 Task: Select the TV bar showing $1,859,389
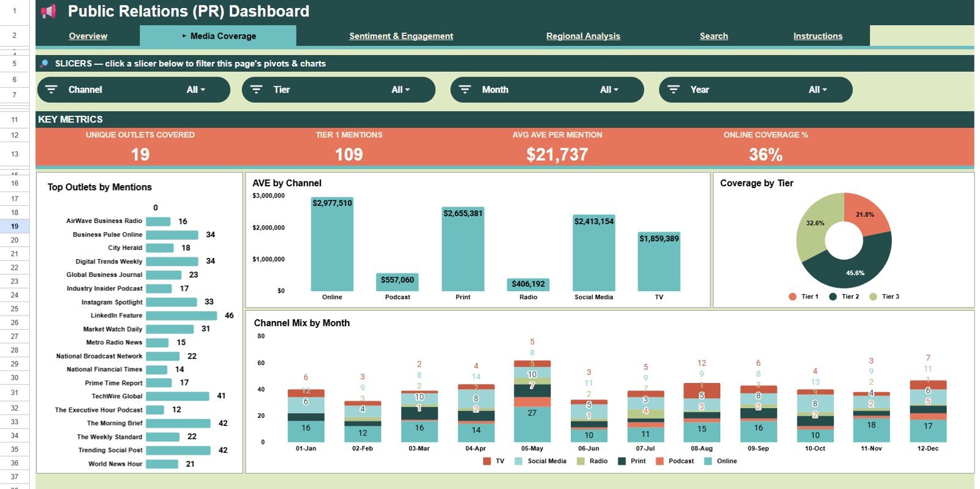point(659,262)
